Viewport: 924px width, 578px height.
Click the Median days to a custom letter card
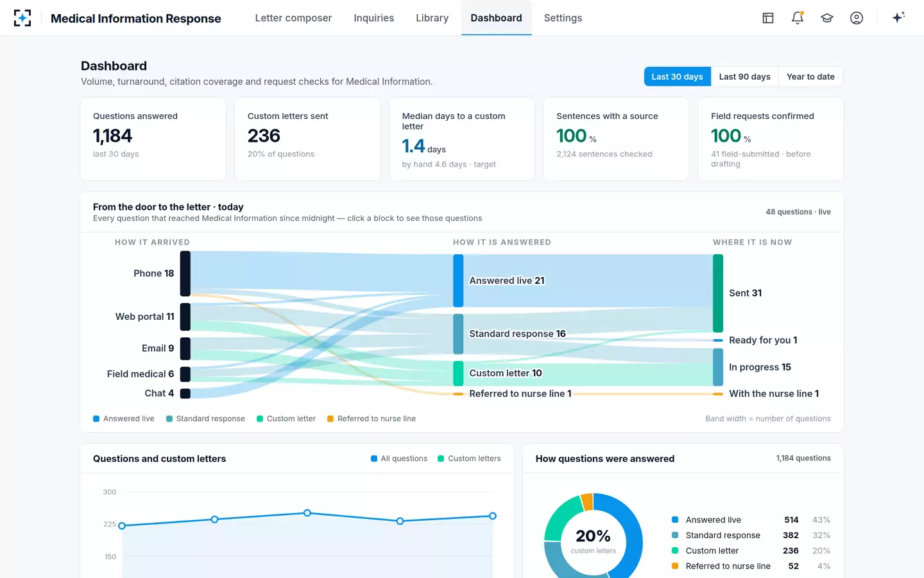tap(462, 139)
